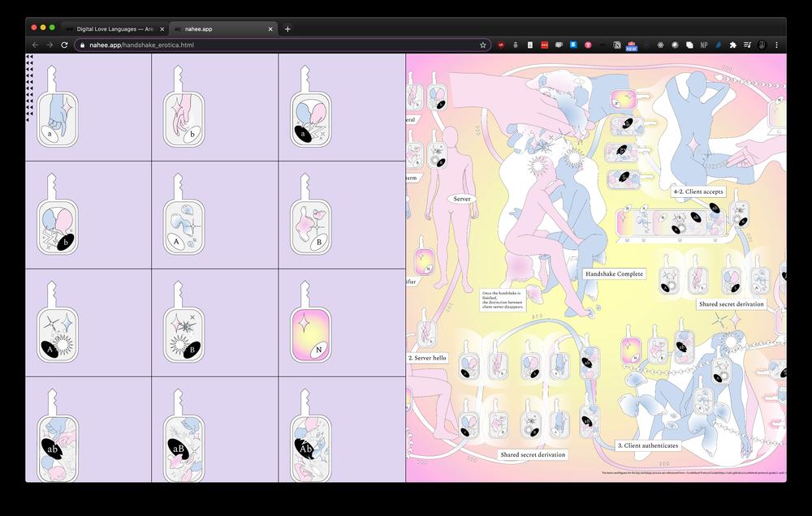812x516 pixels.
Task: Open the Notion extension icon
Action: pyautogui.click(x=617, y=45)
